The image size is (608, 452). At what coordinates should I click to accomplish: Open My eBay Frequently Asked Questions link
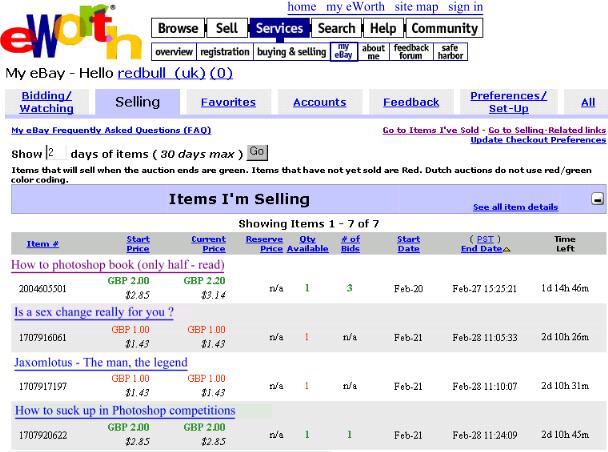pyautogui.click(x=111, y=130)
